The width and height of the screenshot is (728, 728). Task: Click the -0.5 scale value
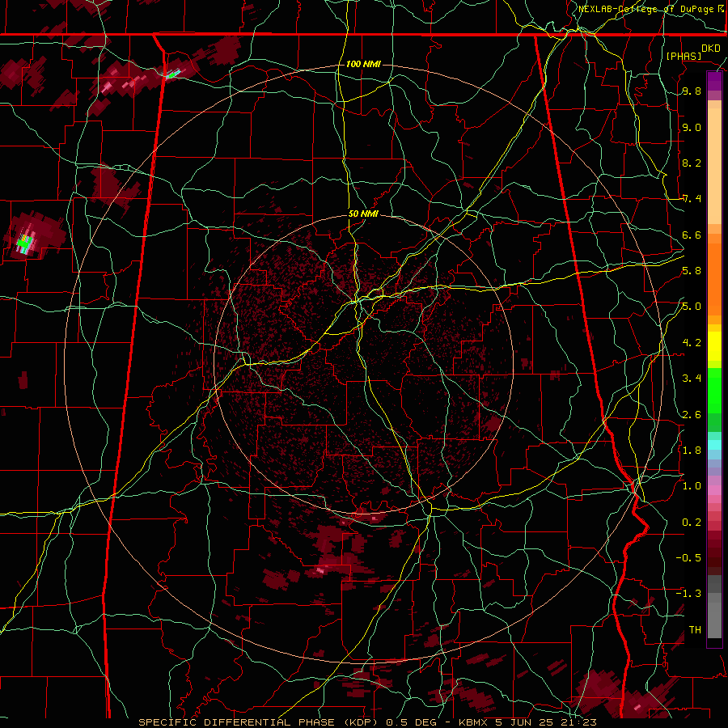[x=688, y=557]
